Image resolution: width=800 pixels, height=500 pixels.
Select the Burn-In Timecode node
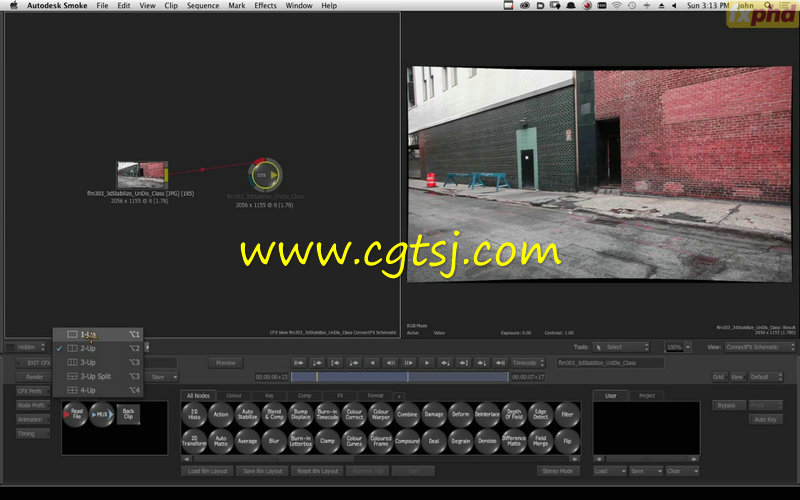328,414
